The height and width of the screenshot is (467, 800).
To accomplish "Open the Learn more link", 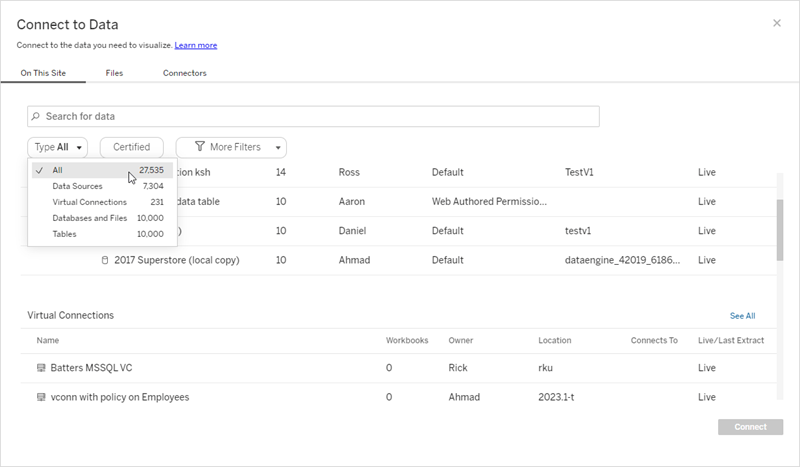I will [196, 45].
